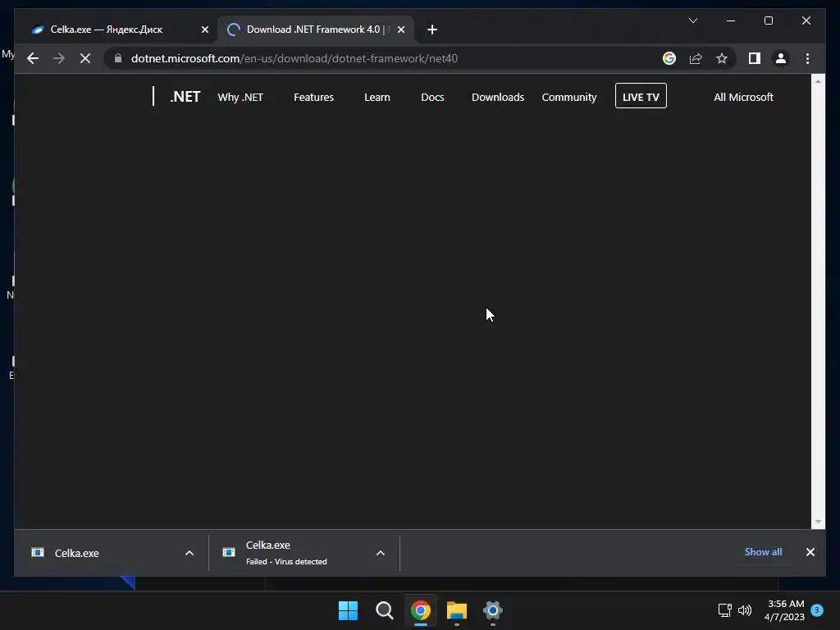
Task: Open the clock showing 3:56 AM
Action: click(x=784, y=610)
